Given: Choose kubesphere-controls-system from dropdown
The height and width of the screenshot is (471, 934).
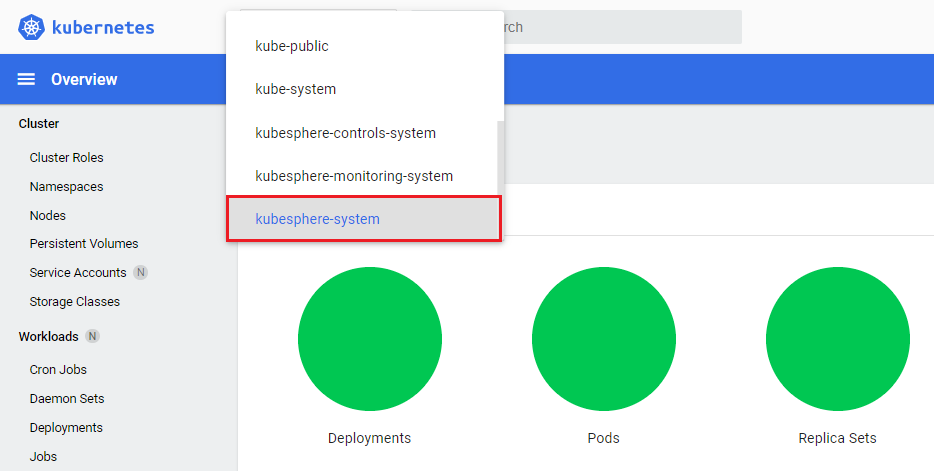Looking at the screenshot, I should click(365, 133).
